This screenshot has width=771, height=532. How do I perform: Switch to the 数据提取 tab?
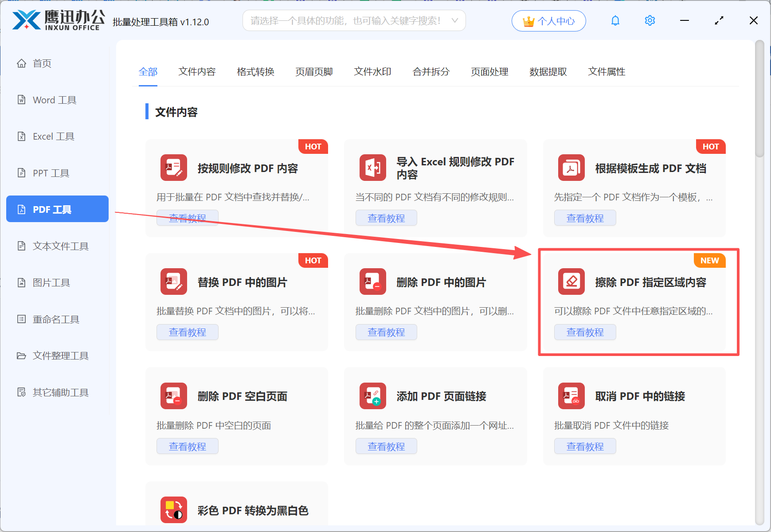548,72
